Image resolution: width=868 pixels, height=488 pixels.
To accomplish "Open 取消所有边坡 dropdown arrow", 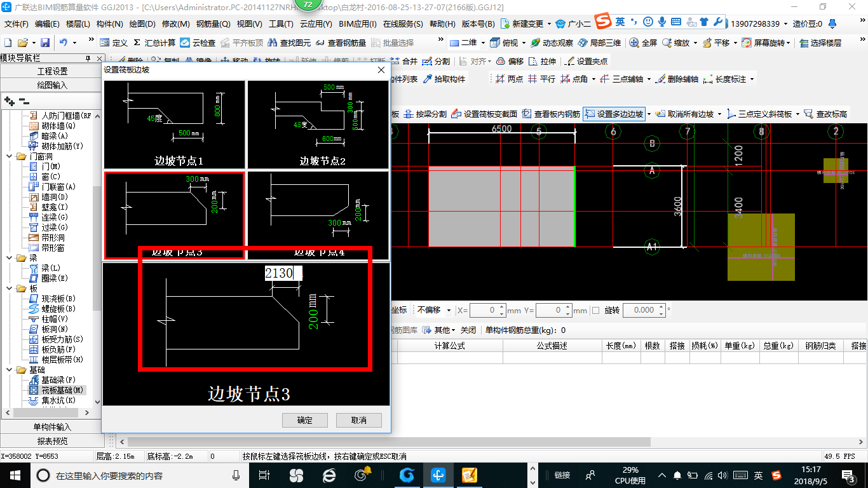I will [719, 114].
